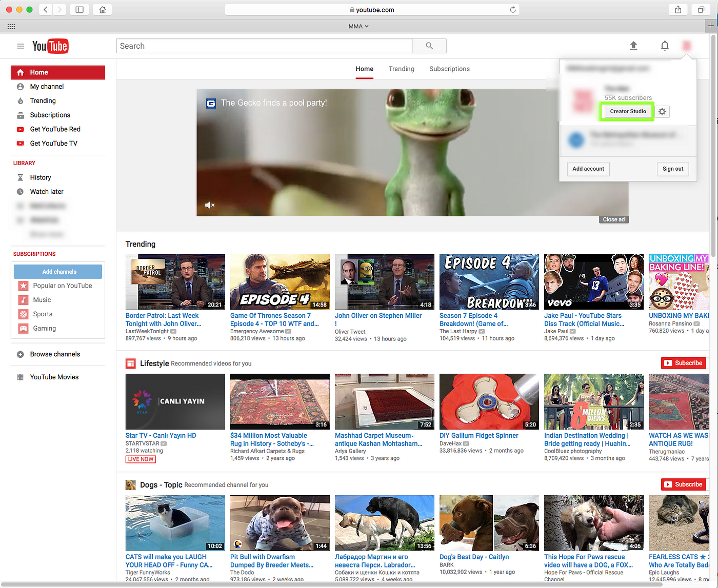Subscribe to the Lifestyle channel
The image size is (718, 588).
point(683,363)
